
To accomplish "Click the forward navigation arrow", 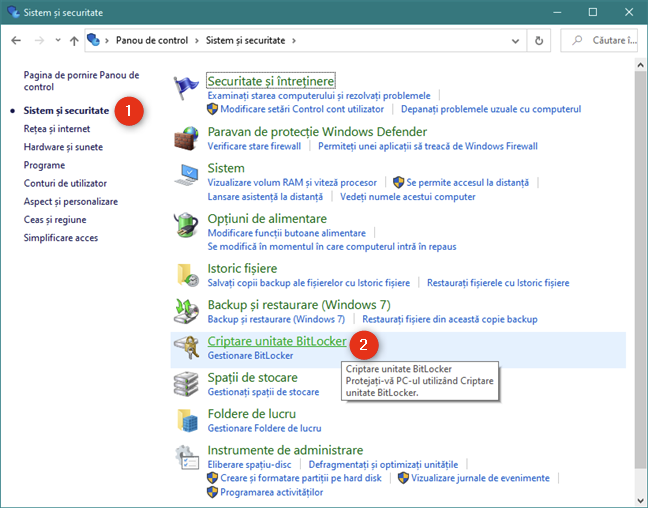I will point(39,41).
